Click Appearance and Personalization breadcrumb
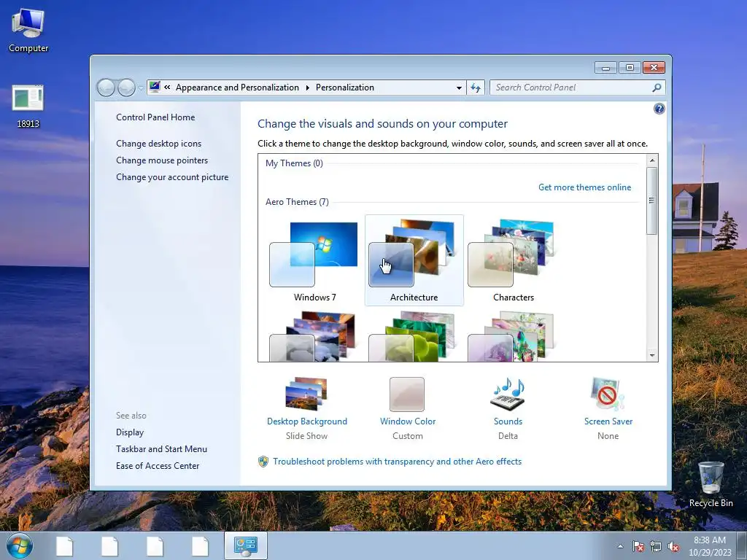Image resolution: width=747 pixels, height=560 pixels. tap(237, 87)
